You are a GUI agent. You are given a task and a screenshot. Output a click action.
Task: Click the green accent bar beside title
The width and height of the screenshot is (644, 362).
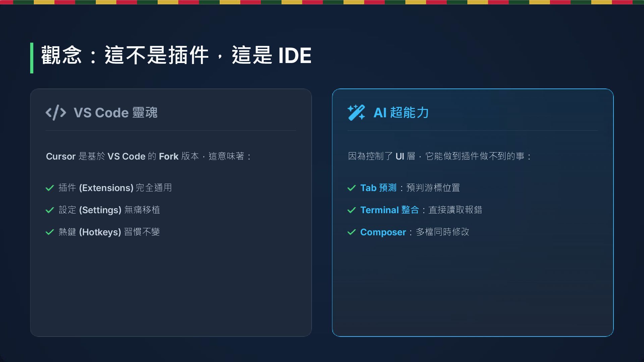[x=32, y=58]
